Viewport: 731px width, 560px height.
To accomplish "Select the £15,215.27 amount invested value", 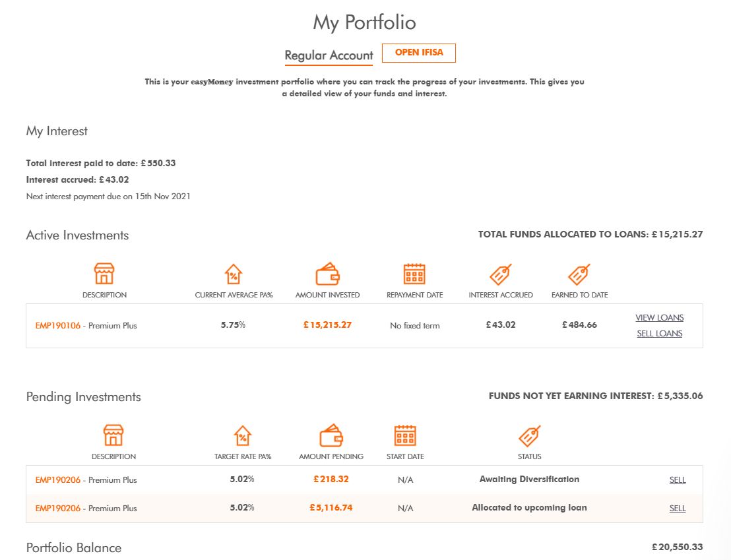I will (x=327, y=325).
